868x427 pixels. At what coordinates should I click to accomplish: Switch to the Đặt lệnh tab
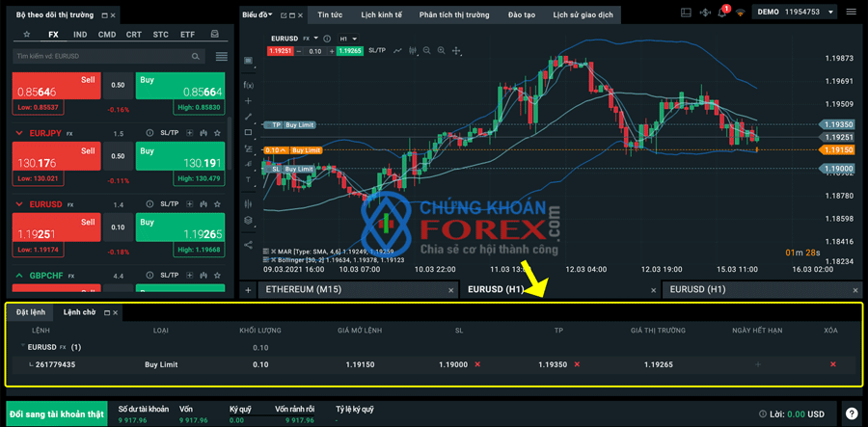[x=30, y=312]
